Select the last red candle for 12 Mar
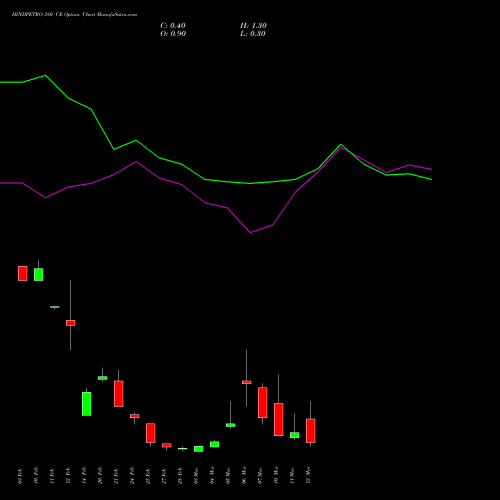The image size is (500, 500). pos(311,431)
